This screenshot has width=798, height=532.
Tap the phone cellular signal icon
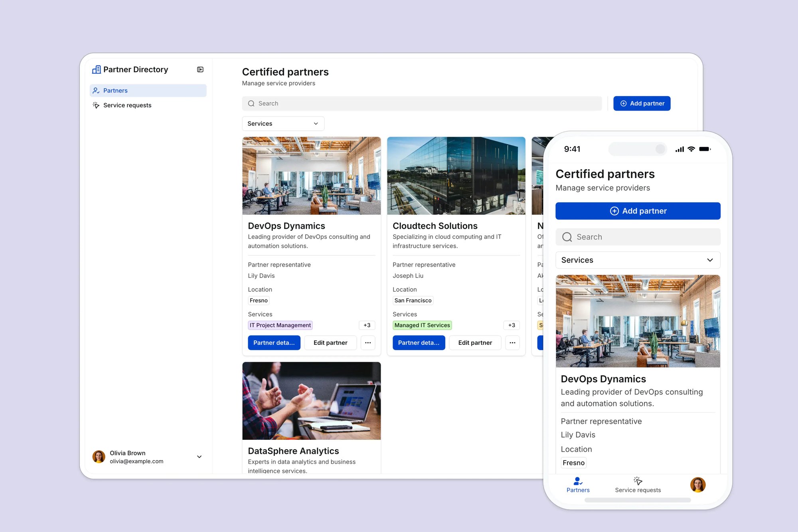point(679,149)
